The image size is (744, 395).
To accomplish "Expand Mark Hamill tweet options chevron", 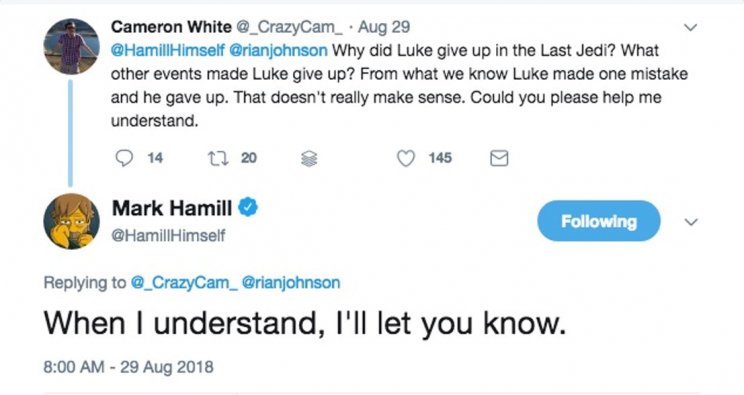I will coord(691,222).
